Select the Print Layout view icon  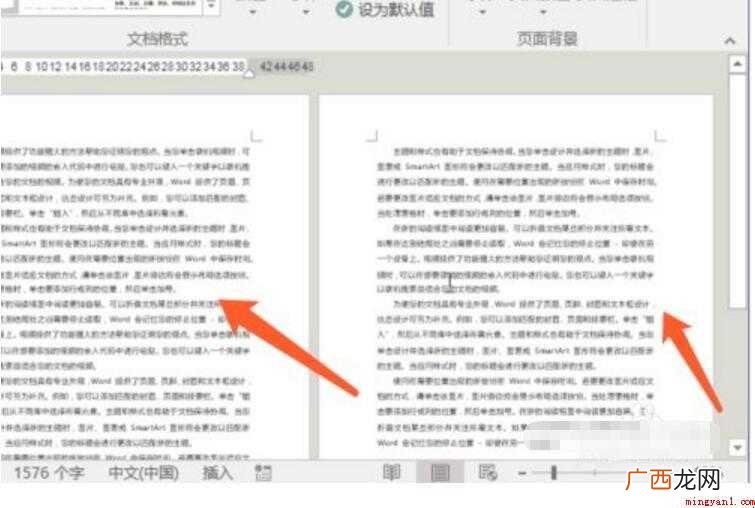click(440, 472)
